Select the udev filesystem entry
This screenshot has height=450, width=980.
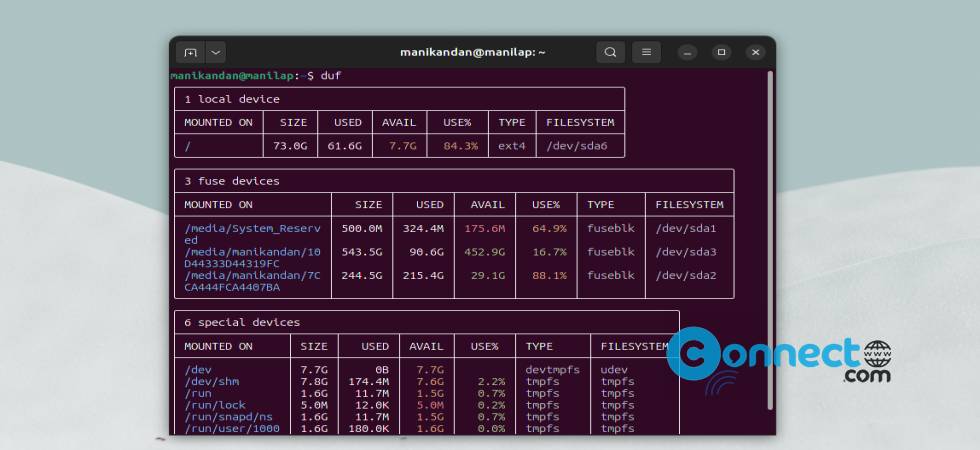click(x=614, y=370)
